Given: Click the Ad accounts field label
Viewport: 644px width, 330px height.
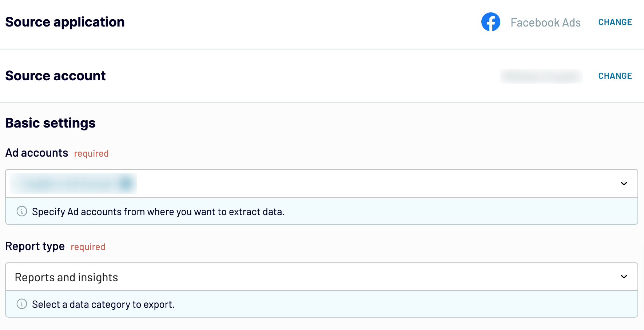Looking at the screenshot, I should click(x=37, y=153).
